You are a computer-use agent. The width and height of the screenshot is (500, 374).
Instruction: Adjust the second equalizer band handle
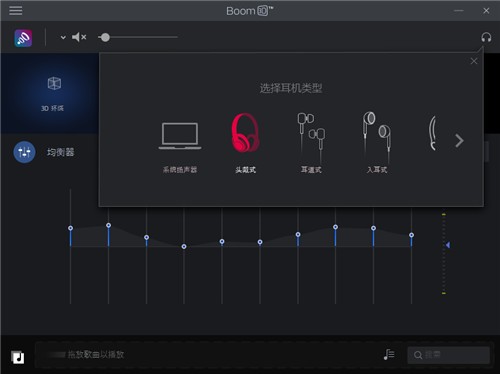tap(108, 225)
